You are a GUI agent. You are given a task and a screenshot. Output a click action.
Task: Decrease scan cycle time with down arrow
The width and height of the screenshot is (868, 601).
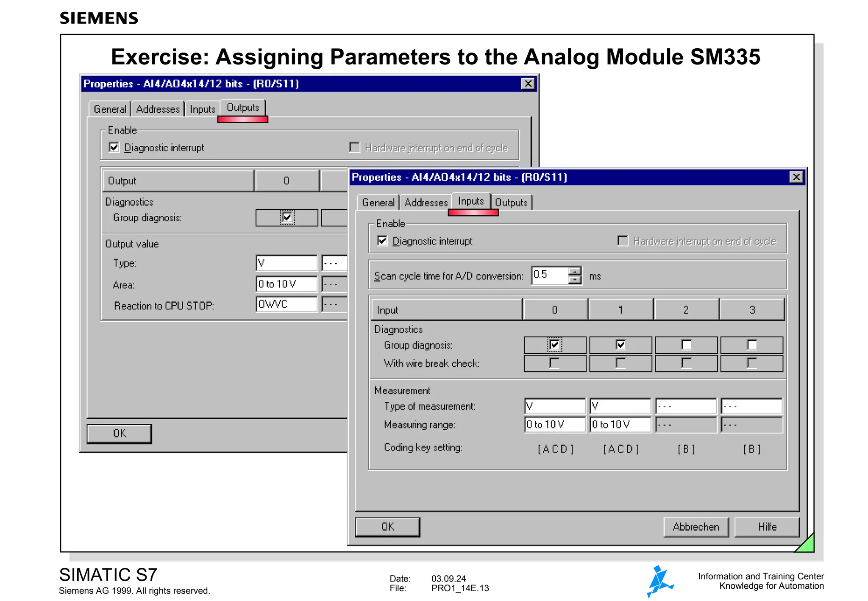tap(575, 280)
